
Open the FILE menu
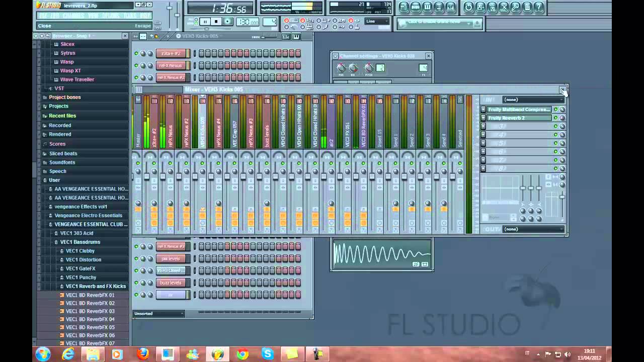click(43, 16)
